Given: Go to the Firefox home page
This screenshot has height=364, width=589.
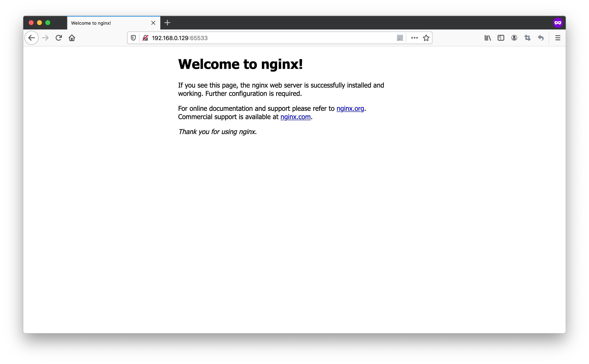Looking at the screenshot, I should [72, 38].
